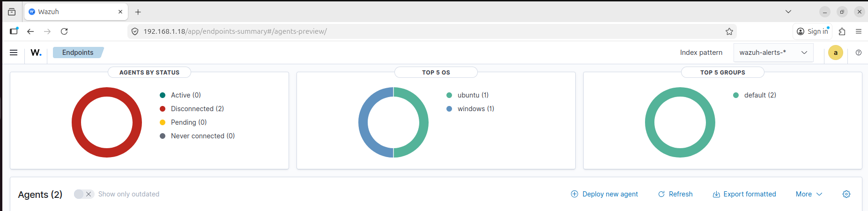
Task: Toggle the ubuntu (1) legend item
Action: 472,95
